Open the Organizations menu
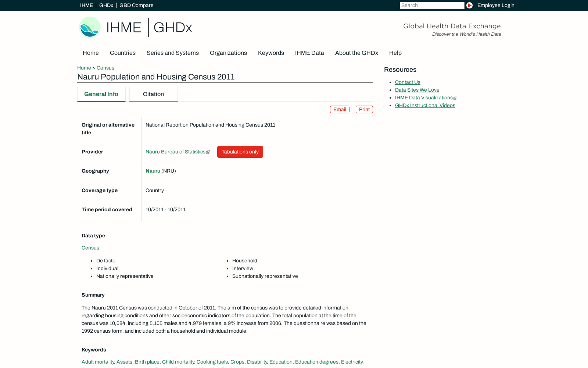The width and height of the screenshot is (588, 368). (x=228, y=53)
